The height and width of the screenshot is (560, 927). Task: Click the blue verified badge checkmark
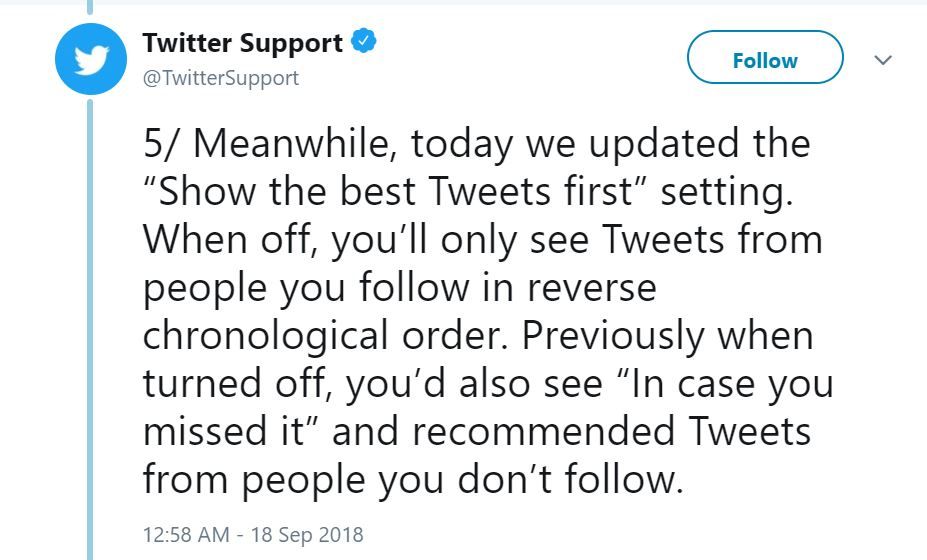point(364,41)
